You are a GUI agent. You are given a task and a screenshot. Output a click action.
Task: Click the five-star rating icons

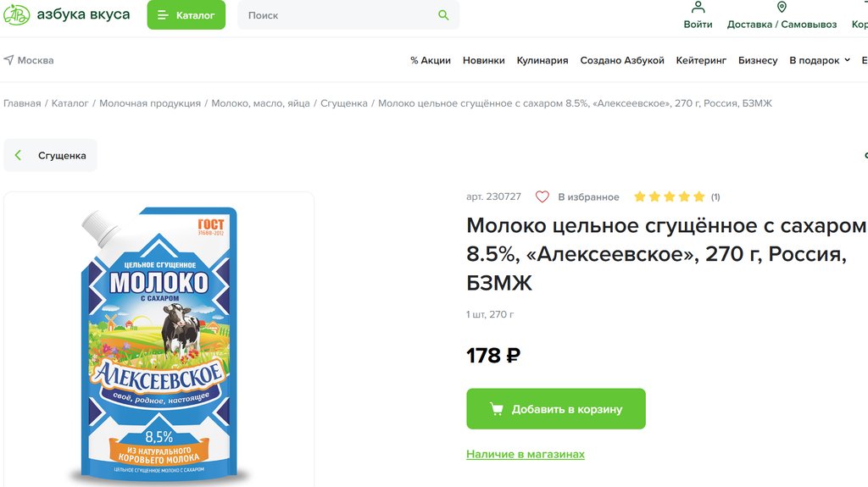click(x=669, y=197)
